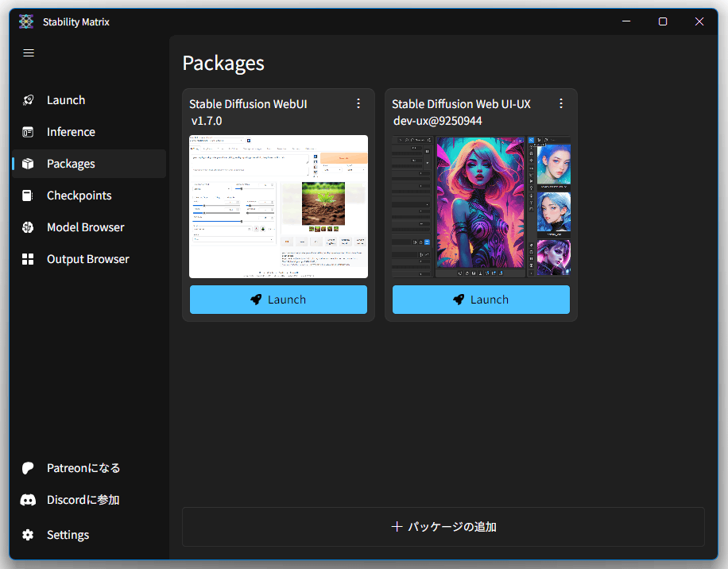Click the Stable Diffusion Web UI-UX card title
This screenshot has height=569, width=728.
[461, 104]
